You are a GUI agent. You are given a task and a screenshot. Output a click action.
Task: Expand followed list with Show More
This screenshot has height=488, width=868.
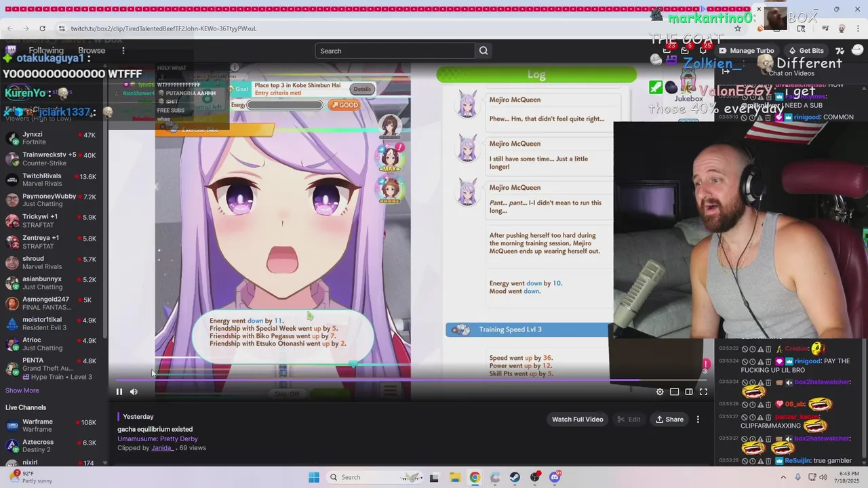pyautogui.click(x=22, y=390)
